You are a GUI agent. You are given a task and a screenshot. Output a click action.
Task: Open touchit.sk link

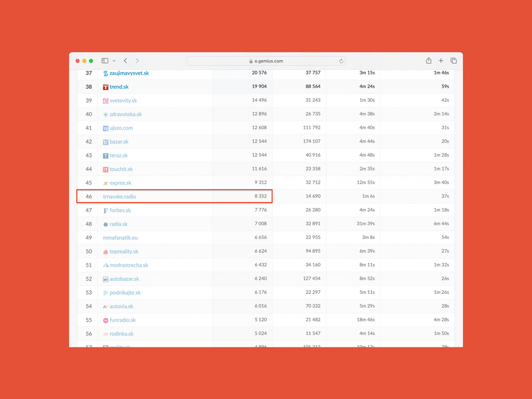point(121,169)
